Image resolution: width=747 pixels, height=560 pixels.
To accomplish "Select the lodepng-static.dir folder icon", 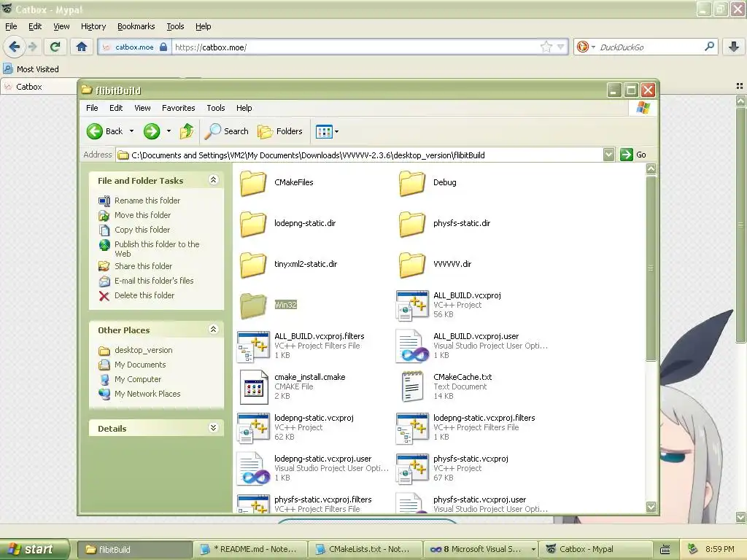I will [253, 225].
